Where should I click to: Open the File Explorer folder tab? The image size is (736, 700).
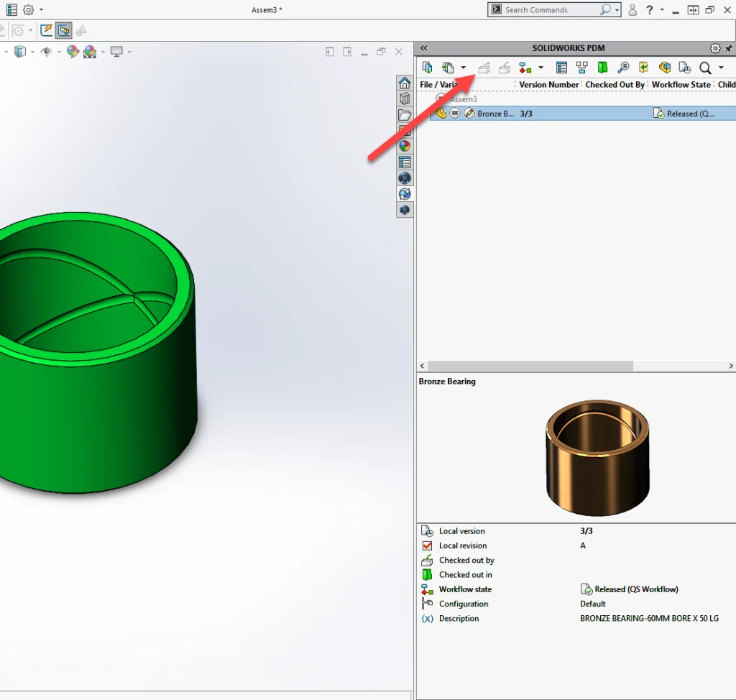click(405, 115)
